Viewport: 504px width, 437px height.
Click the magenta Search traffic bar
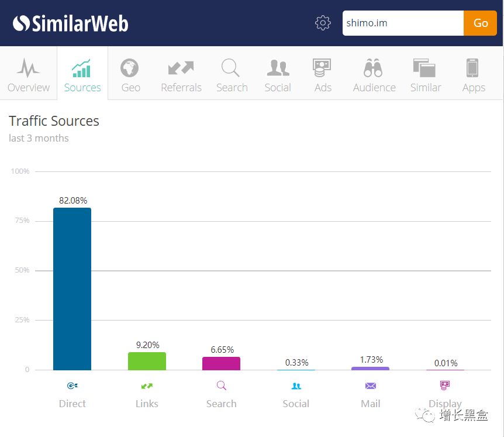(x=221, y=363)
